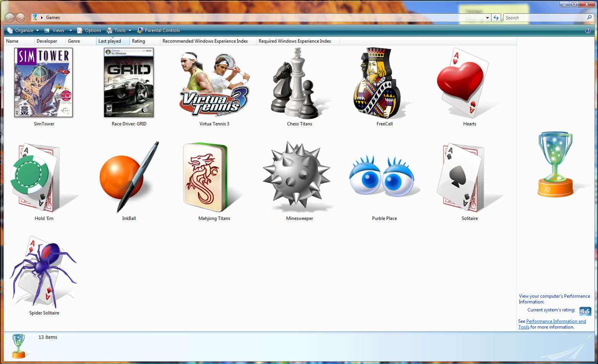Click the Options toolbar button
The height and width of the screenshot is (364, 598).
click(89, 30)
